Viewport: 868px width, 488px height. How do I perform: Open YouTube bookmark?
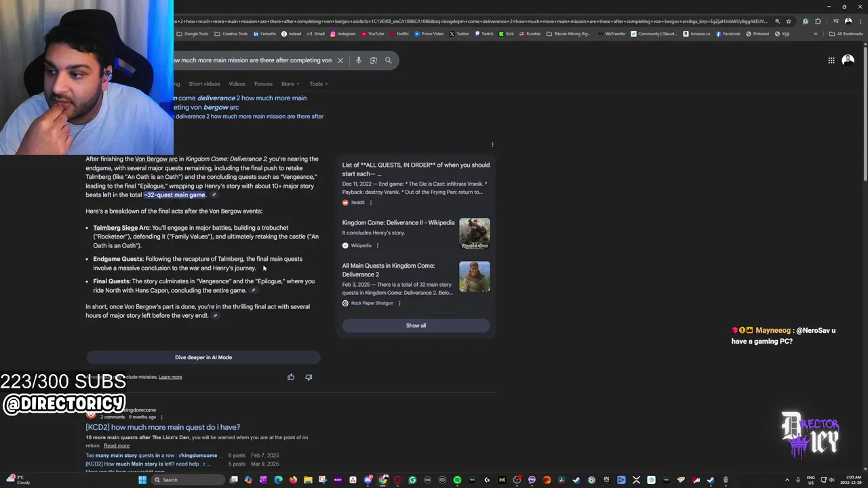[x=373, y=34]
